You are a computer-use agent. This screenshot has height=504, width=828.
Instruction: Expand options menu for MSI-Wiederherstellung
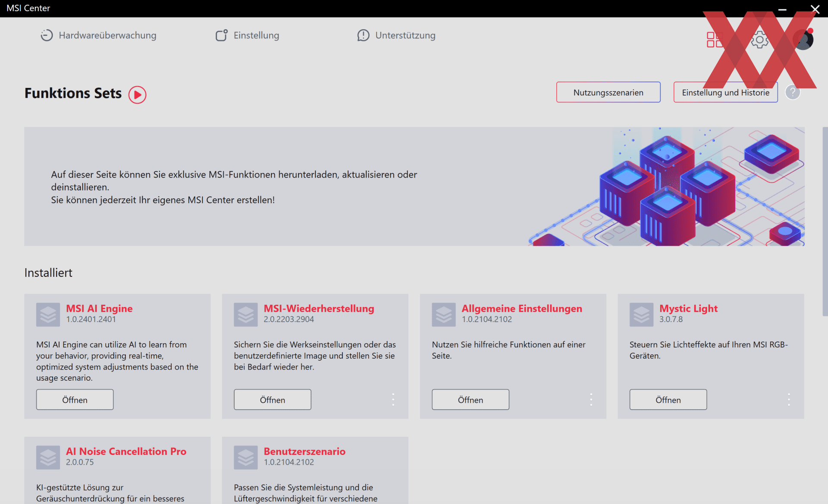[x=393, y=400]
